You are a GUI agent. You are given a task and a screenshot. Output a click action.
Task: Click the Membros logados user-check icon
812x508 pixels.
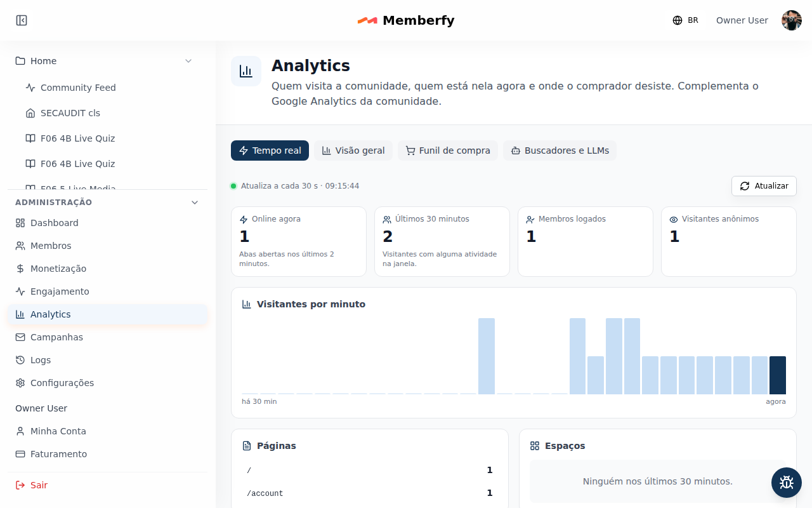coord(530,220)
